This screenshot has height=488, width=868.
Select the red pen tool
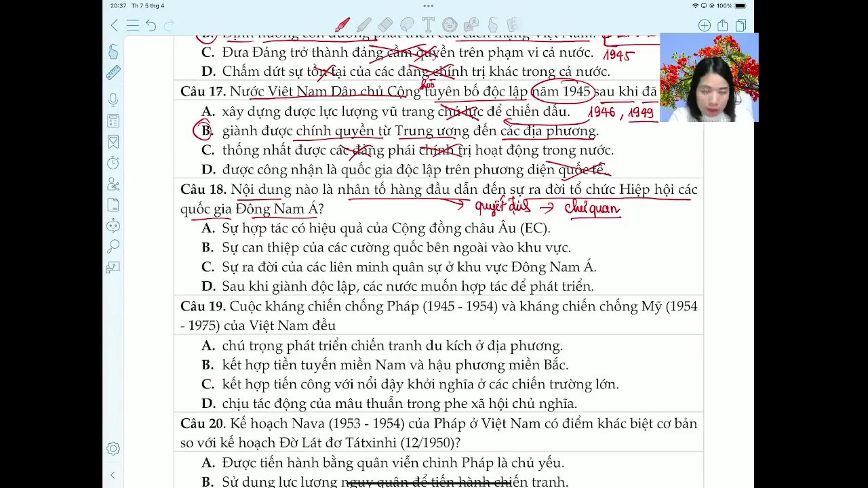coord(342,26)
